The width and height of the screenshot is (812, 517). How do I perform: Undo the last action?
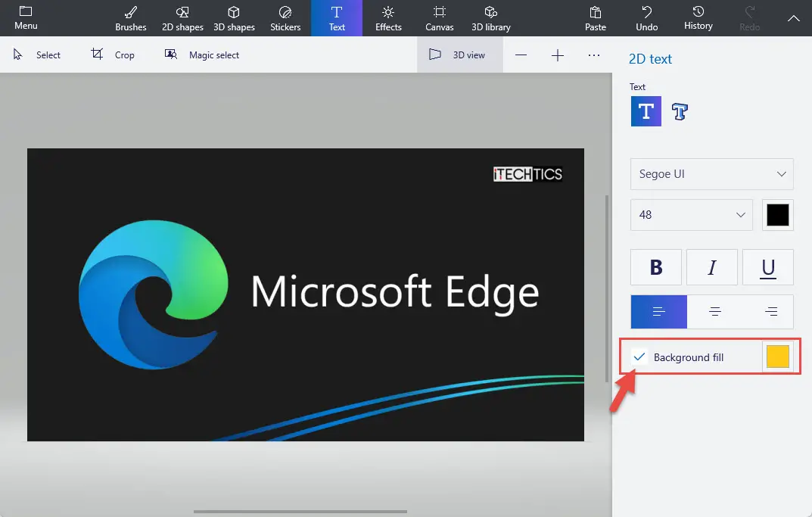(646, 18)
